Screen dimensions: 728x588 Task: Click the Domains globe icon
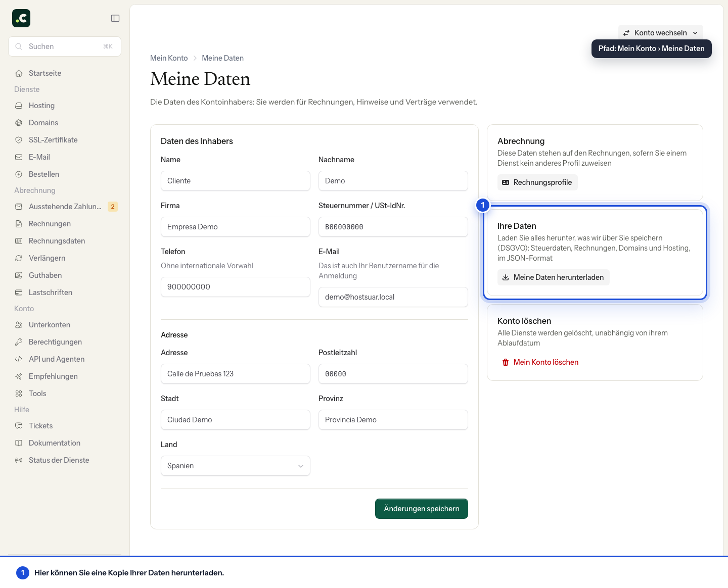pos(19,123)
